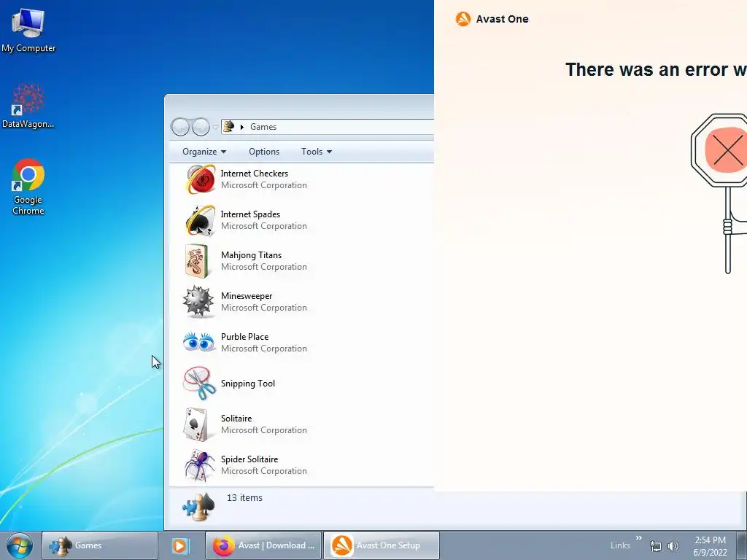
Task: Select the Solitaire name text
Action: coord(236,418)
